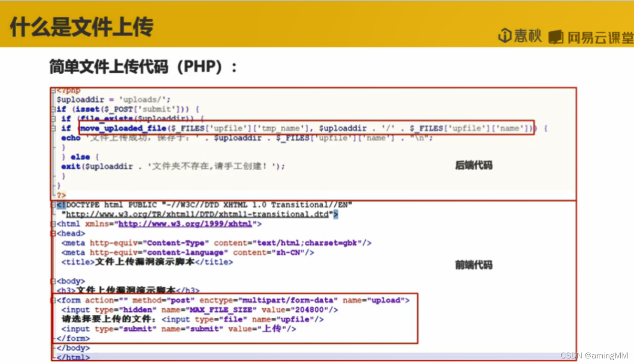Viewport: 634px width, 364px height.
Task: Click the 前端代码 label
Action: (x=473, y=265)
